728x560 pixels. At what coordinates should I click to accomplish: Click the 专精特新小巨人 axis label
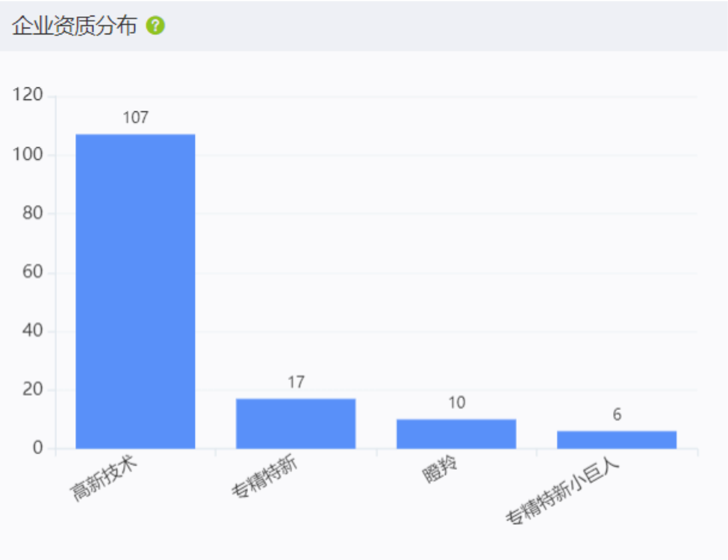click(563, 491)
